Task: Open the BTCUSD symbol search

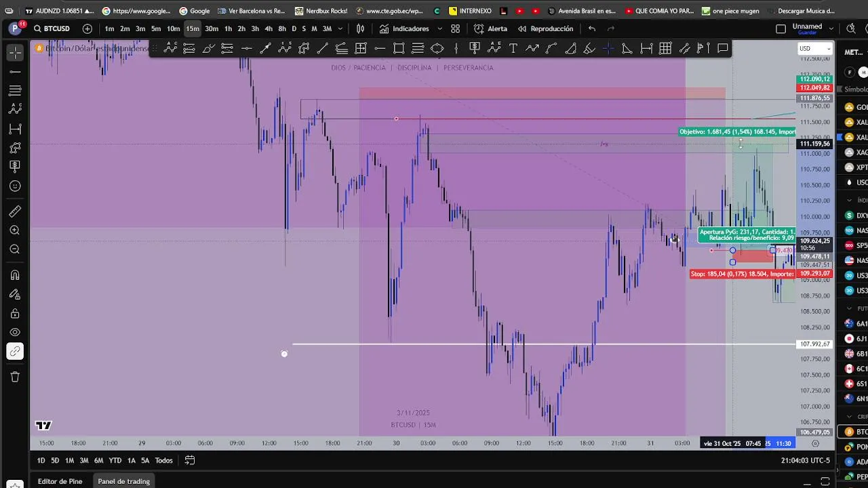Action: click(52, 28)
